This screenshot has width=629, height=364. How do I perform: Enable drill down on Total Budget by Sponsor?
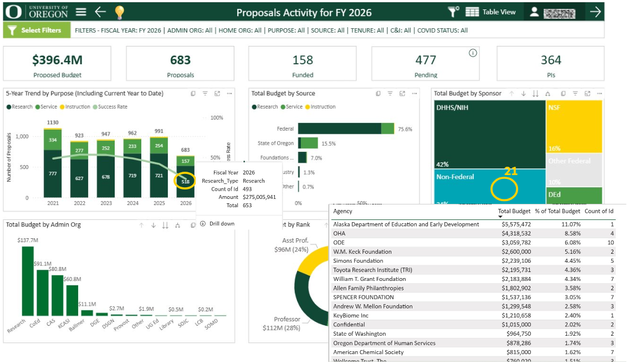coord(524,94)
